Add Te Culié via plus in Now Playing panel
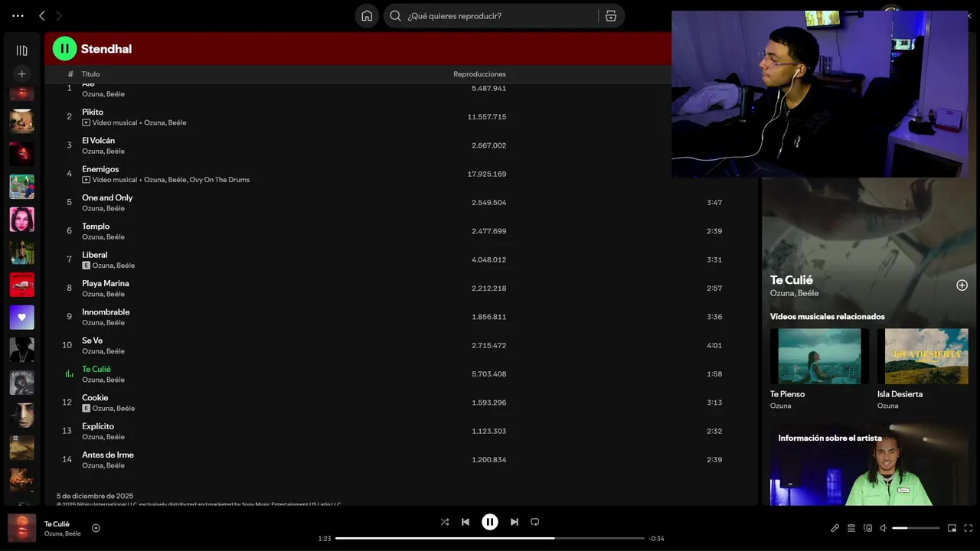This screenshot has width=980, height=551. pyautogui.click(x=962, y=285)
